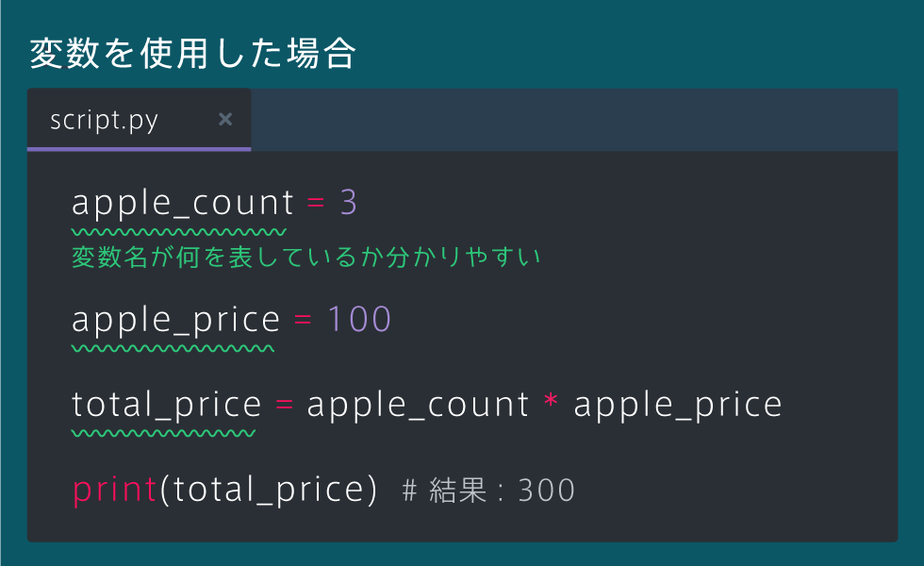Click the wavy underline below total_price
Image resolution: width=924 pixels, height=566 pixels.
(163, 433)
